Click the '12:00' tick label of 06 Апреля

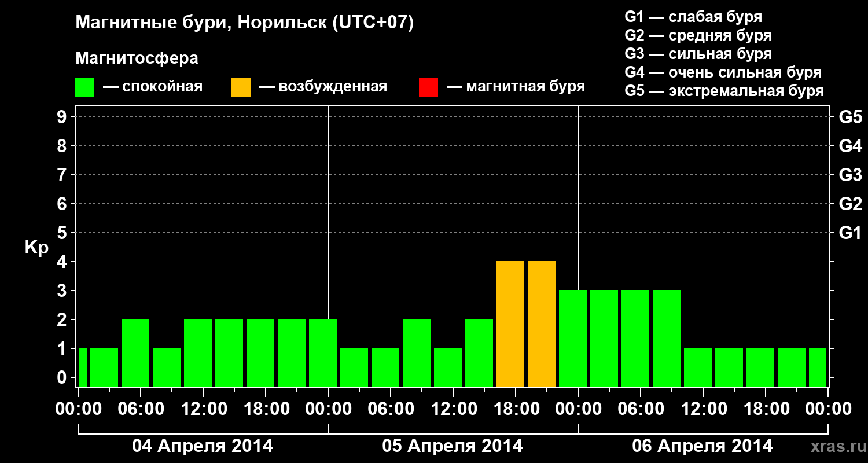(703, 409)
